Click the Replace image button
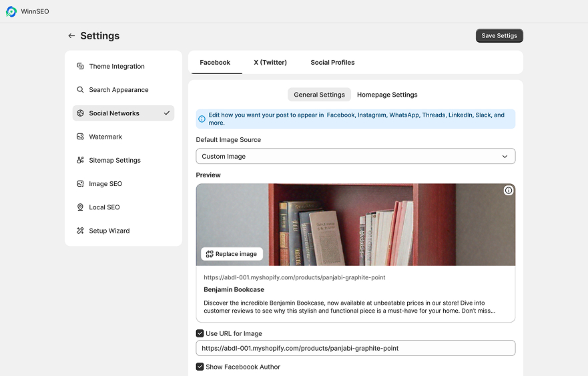 (232, 254)
